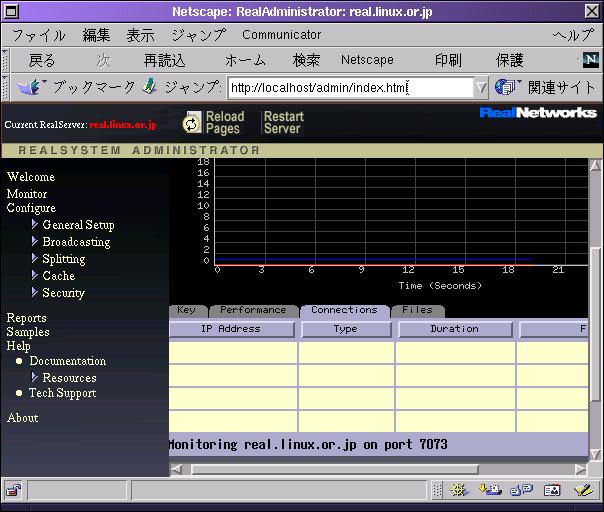Click the URL location input field
604x512 pixels.
[x=350, y=87]
